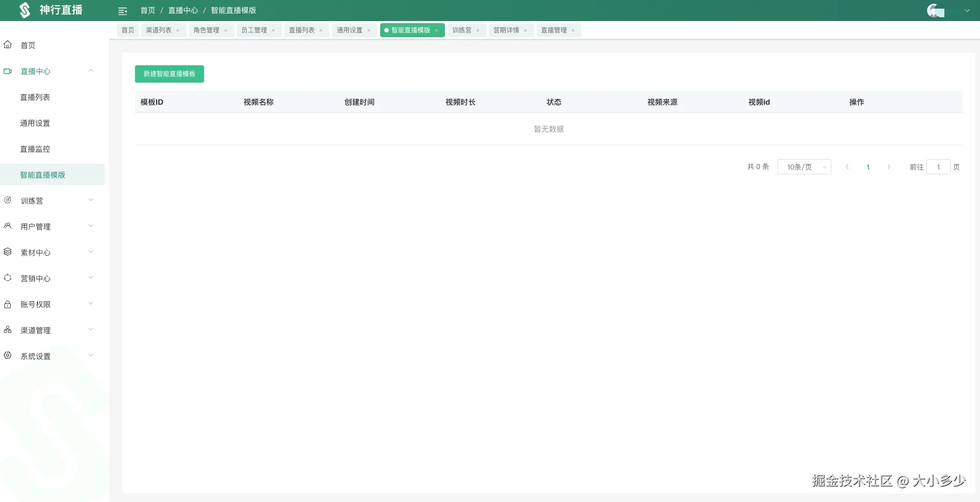This screenshot has width=980, height=502.
Task: Click the home icon beside 首页 in sidebar
Action: tap(8, 45)
